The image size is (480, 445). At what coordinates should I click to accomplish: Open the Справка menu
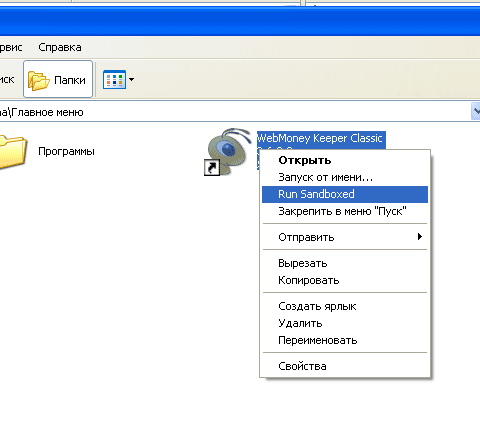click(x=60, y=47)
